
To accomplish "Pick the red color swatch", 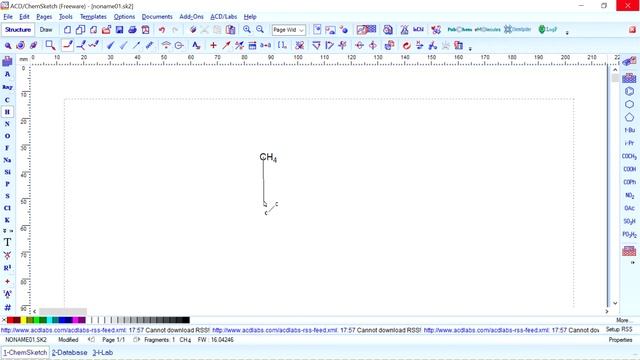I will [10, 320].
